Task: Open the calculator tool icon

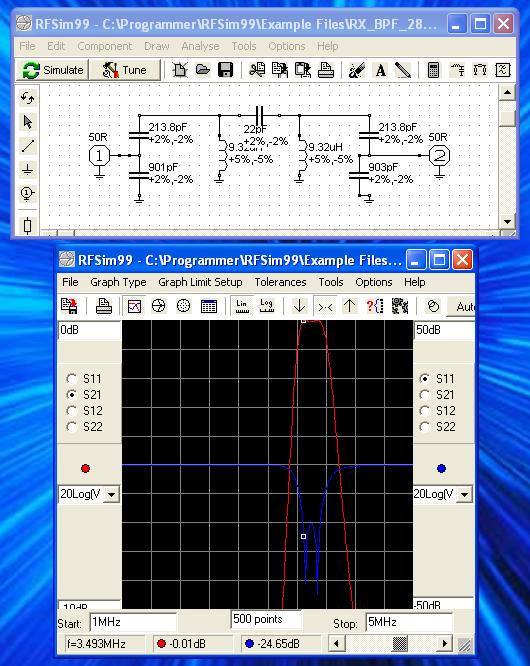Action: (x=433, y=70)
